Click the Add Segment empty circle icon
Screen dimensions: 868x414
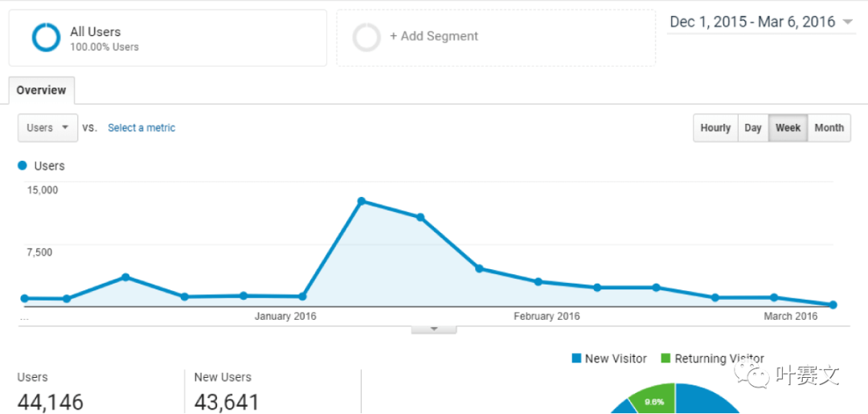click(366, 38)
